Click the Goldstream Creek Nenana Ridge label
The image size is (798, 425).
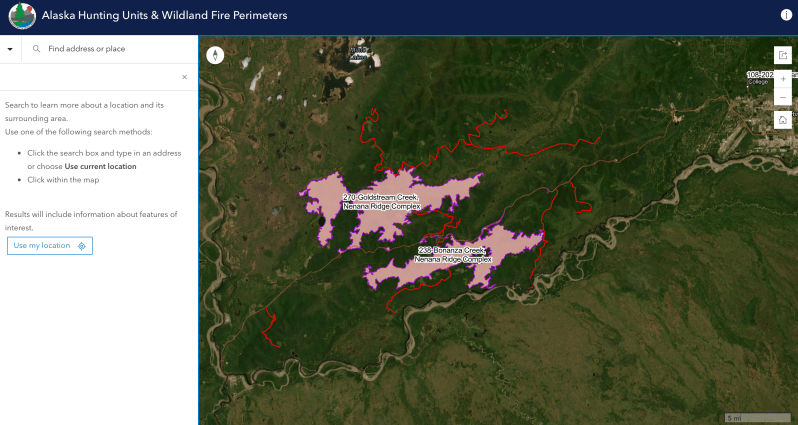[x=380, y=202]
